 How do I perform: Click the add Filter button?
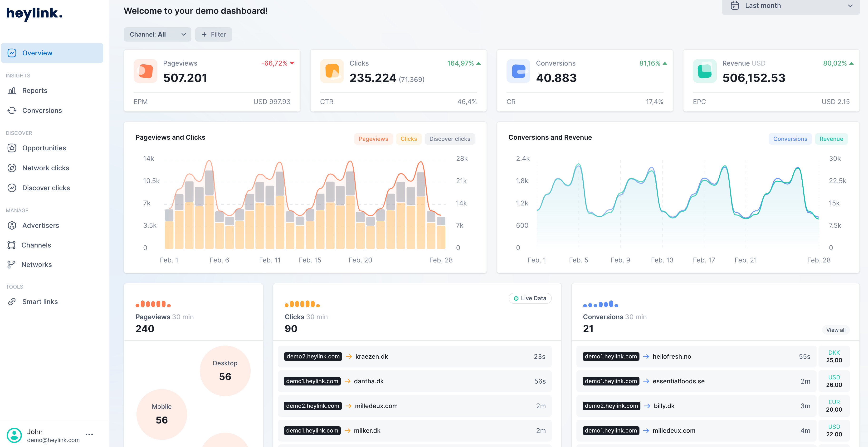coord(213,34)
